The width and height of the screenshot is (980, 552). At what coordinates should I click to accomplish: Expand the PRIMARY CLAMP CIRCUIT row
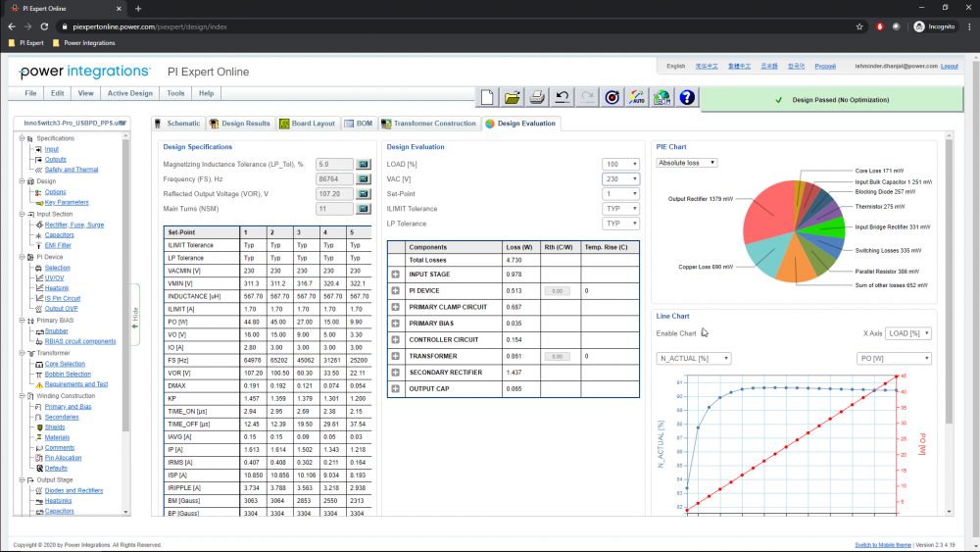click(396, 307)
